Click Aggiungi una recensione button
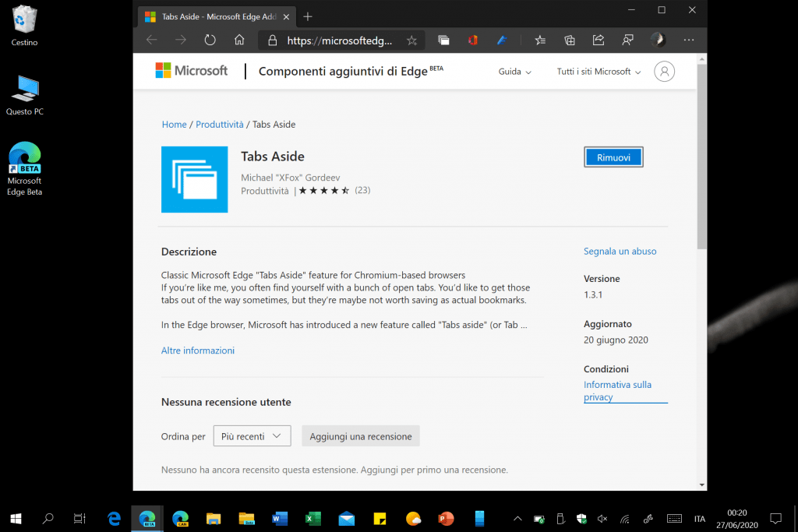798x532 pixels. [x=361, y=436]
